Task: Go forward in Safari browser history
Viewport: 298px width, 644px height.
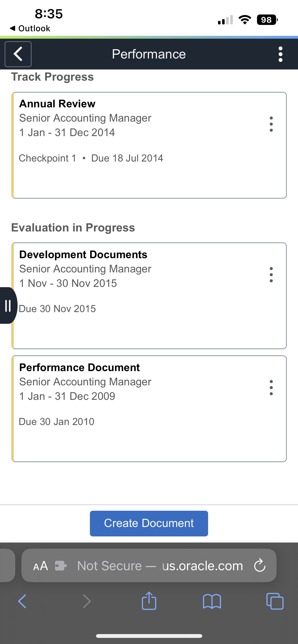Action: 87,601
